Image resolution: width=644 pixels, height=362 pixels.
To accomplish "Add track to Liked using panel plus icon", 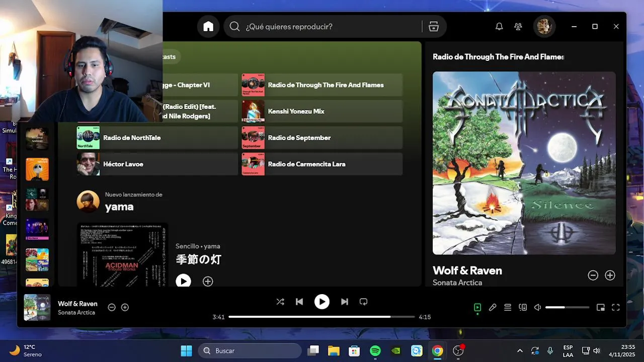I will point(610,275).
